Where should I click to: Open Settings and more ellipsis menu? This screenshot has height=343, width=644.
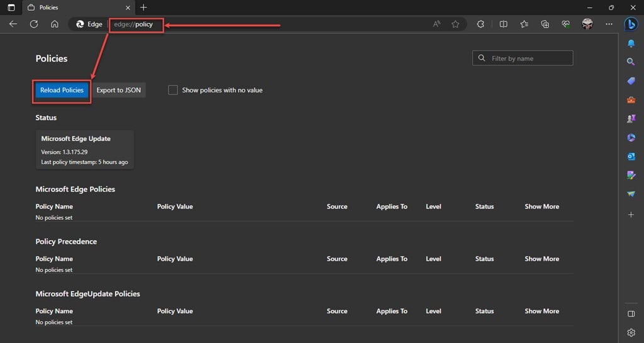tap(609, 24)
